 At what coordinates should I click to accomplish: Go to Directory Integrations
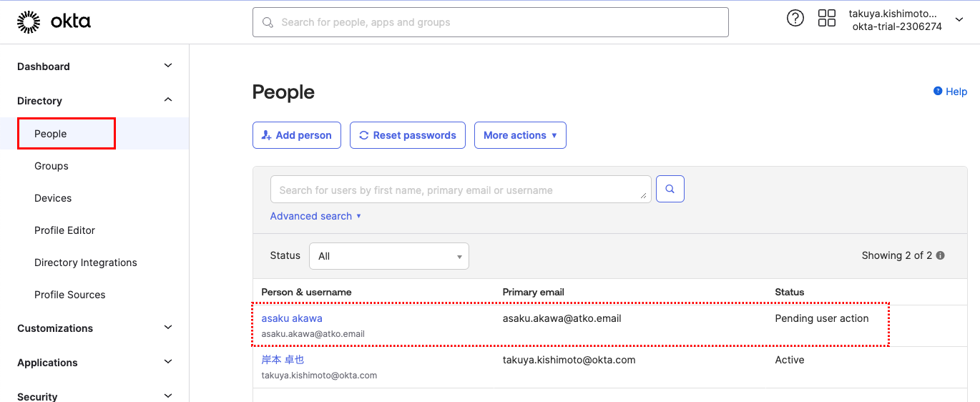[x=86, y=263]
